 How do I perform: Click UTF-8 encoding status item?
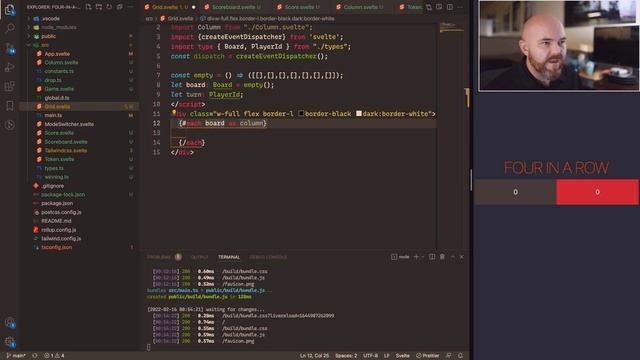(x=370, y=356)
